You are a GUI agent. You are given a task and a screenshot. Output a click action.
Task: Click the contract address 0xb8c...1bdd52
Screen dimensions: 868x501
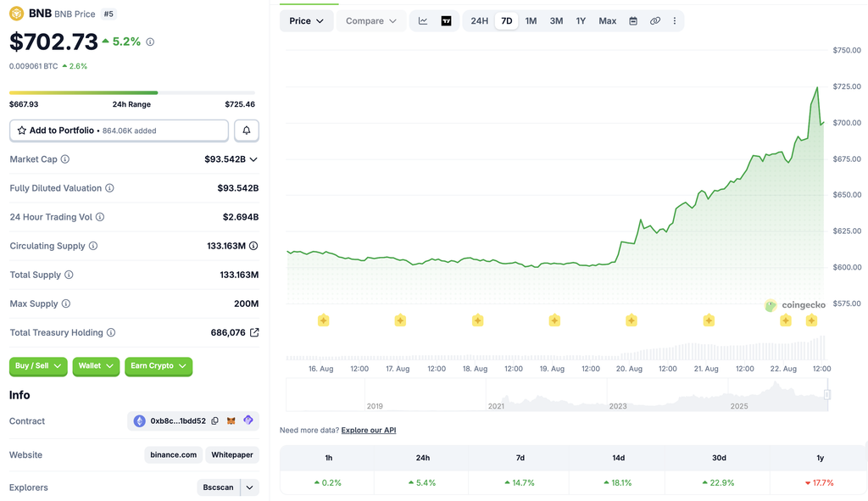click(x=178, y=420)
